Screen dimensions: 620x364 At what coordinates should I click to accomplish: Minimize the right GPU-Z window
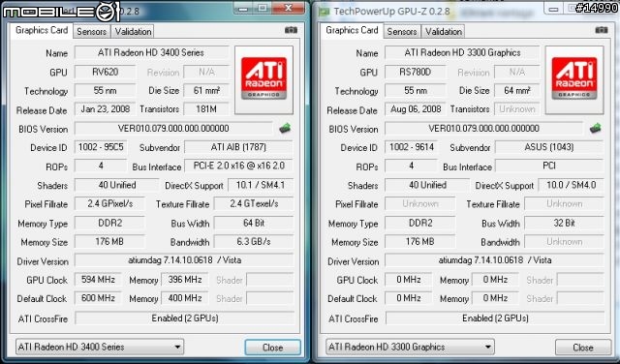coord(554,9)
